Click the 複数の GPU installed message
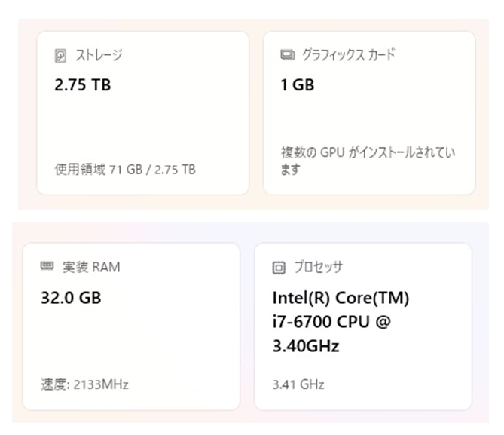The height and width of the screenshot is (435, 504). click(367, 161)
